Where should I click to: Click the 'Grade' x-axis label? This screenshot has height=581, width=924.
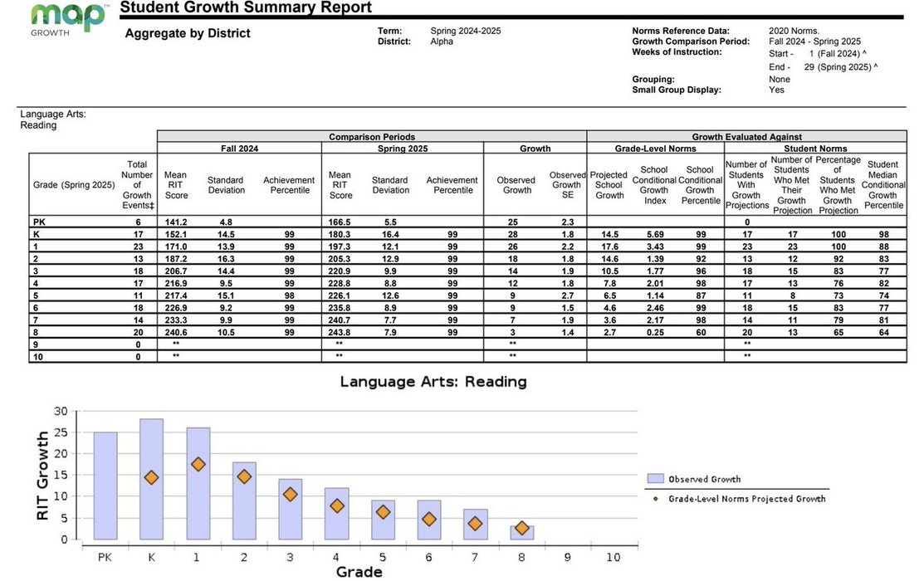coord(359,572)
